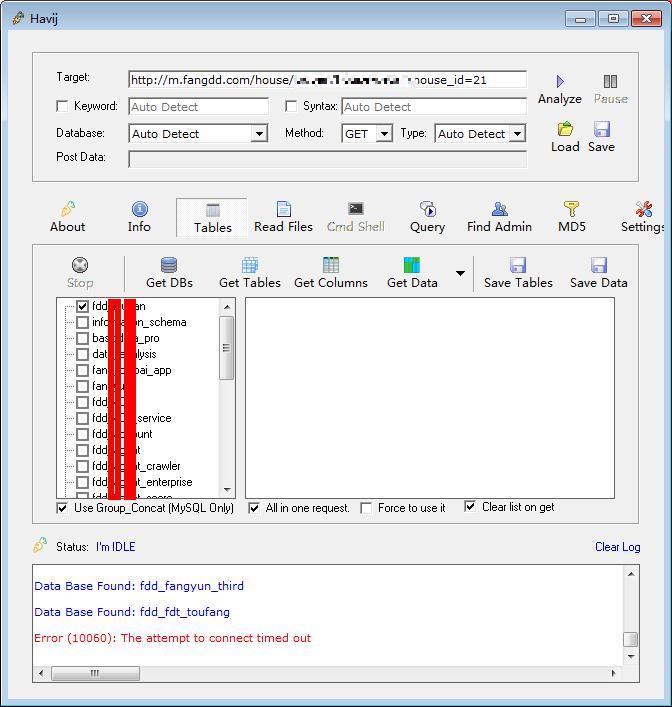Open the Query section icon
Image resolution: width=672 pixels, height=707 pixels.
[x=428, y=209]
